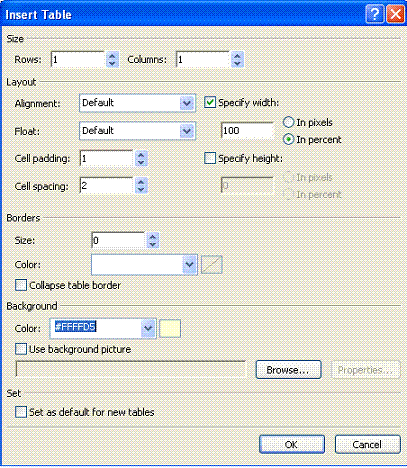Uncheck the Specify width checkbox
The width and height of the screenshot is (407, 468).
pyautogui.click(x=210, y=102)
